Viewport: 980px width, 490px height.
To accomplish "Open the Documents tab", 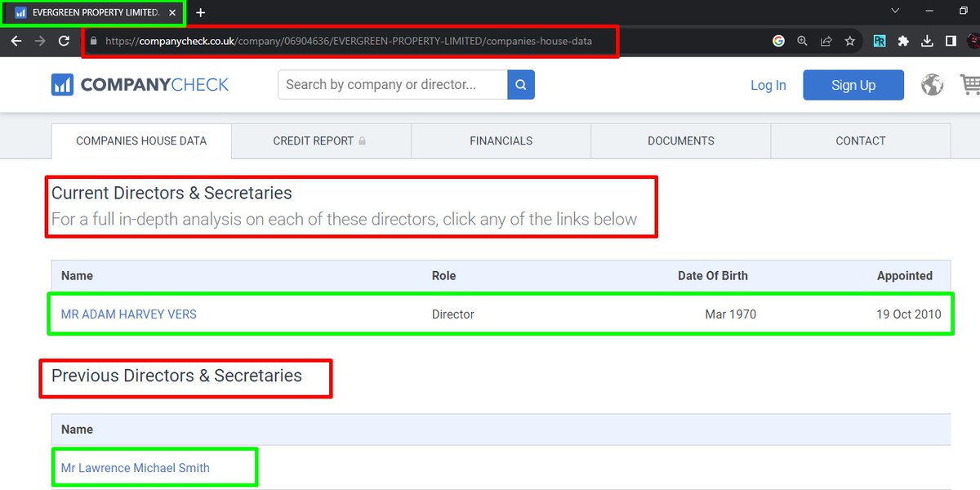I will pyautogui.click(x=681, y=141).
